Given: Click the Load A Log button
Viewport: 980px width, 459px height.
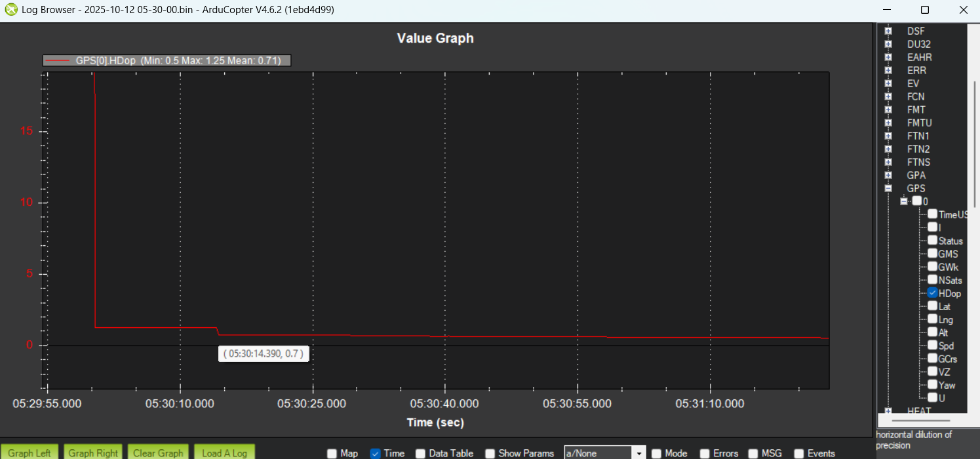Looking at the screenshot, I should (224, 452).
